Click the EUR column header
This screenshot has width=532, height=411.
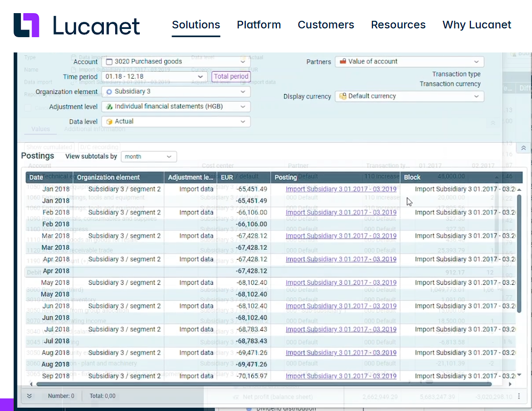point(244,177)
